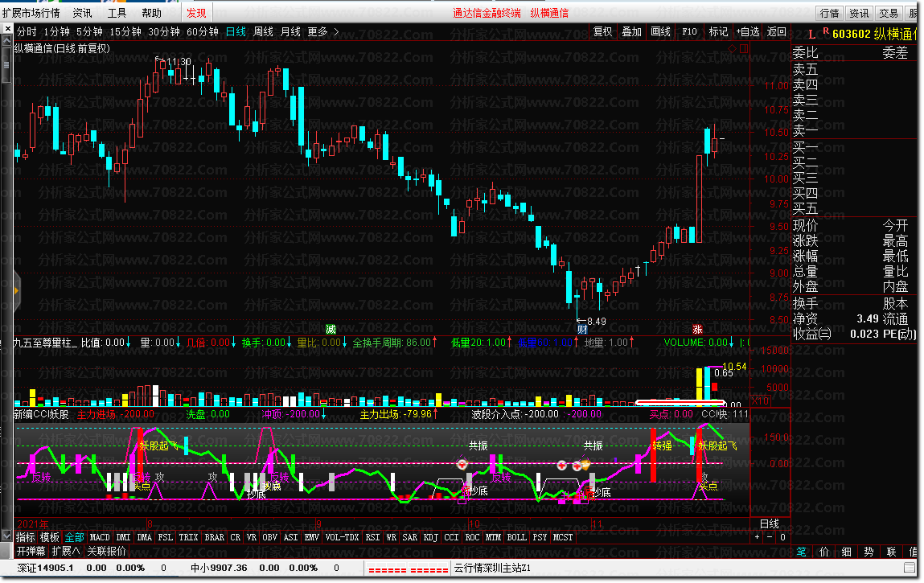Click the diamond marker icon above the chart
The width and height of the screenshot is (924, 583).
pyautogui.click(x=732, y=49)
